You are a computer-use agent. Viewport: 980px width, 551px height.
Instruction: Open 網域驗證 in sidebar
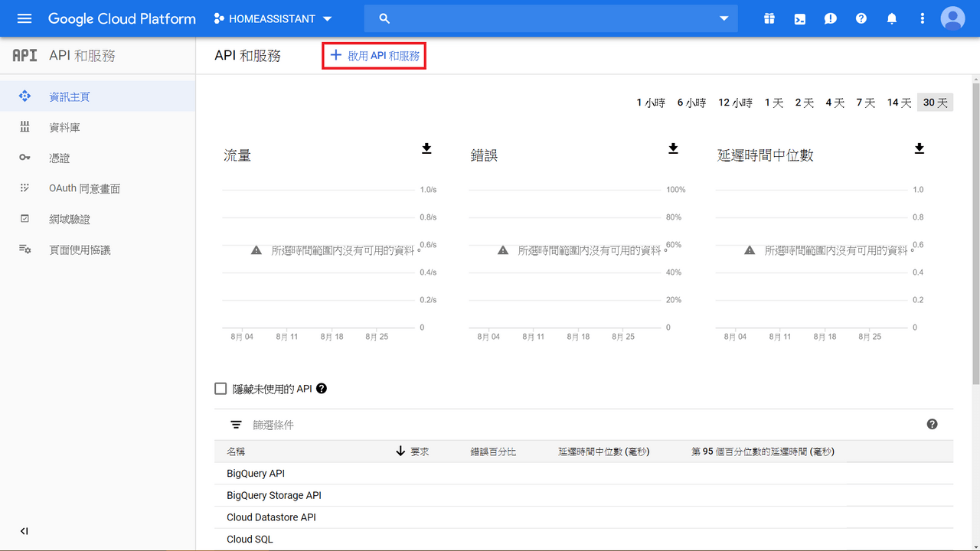97,219
